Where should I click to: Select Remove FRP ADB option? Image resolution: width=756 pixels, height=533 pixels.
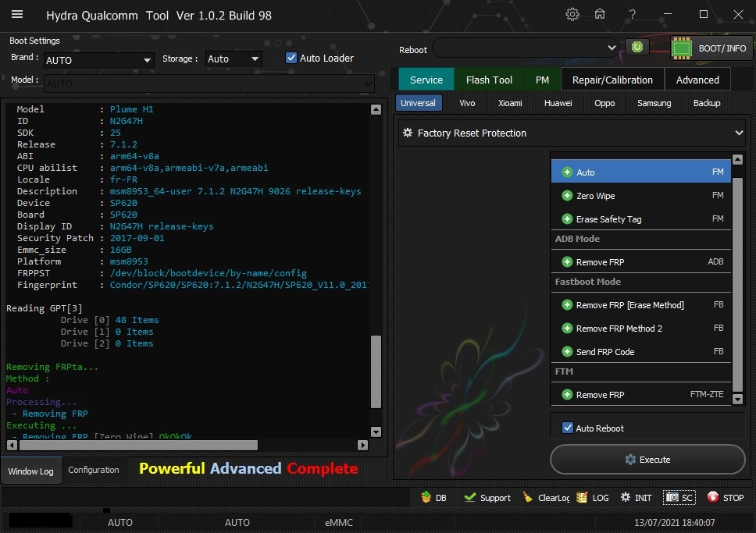(x=640, y=261)
